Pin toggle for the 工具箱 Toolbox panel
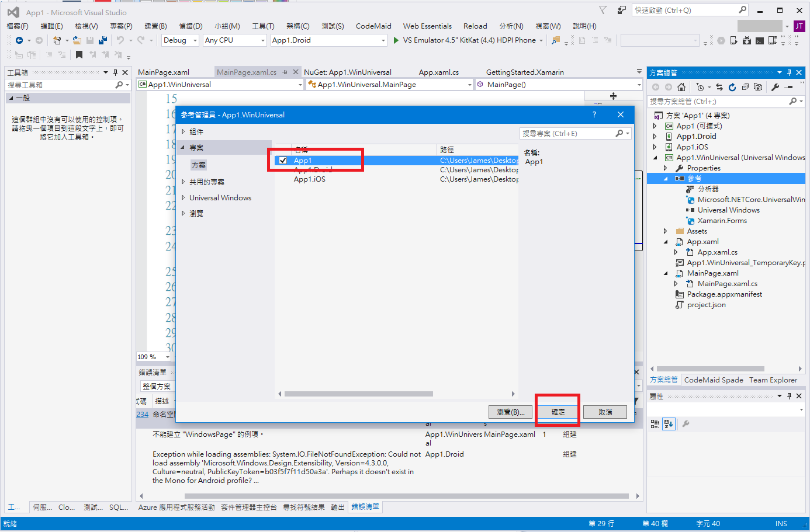Viewport: 810px width, 532px height. [115, 72]
